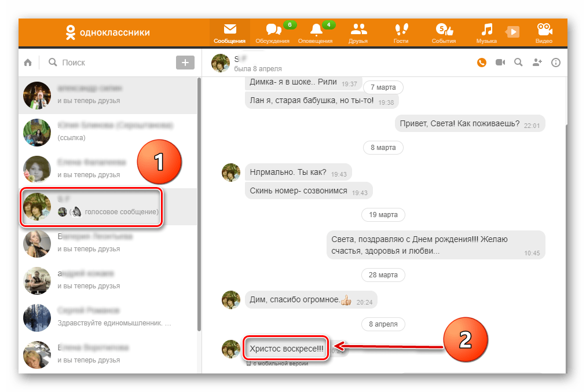This screenshot has width=586, height=392.
Task: Click the green 4 badge on Оповещения
Action: click(x=328, y=25)
